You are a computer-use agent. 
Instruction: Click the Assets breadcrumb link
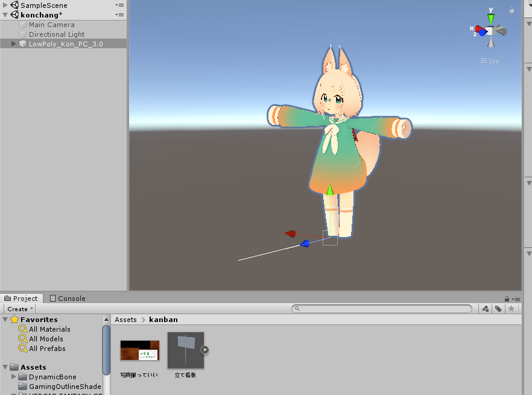pyautogui.click(x=125, y=319)
